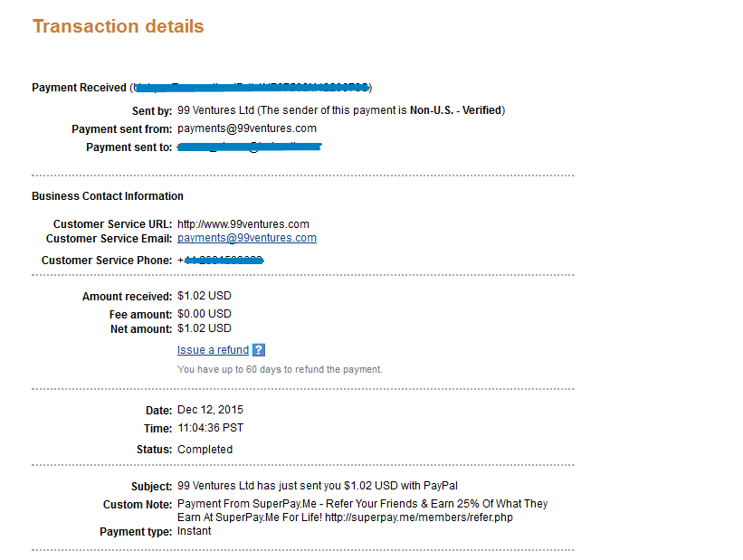This screenshot has height=560, width=743.
Task: Click the date Dec 12, 2015
Action: (x=210, y=410)
